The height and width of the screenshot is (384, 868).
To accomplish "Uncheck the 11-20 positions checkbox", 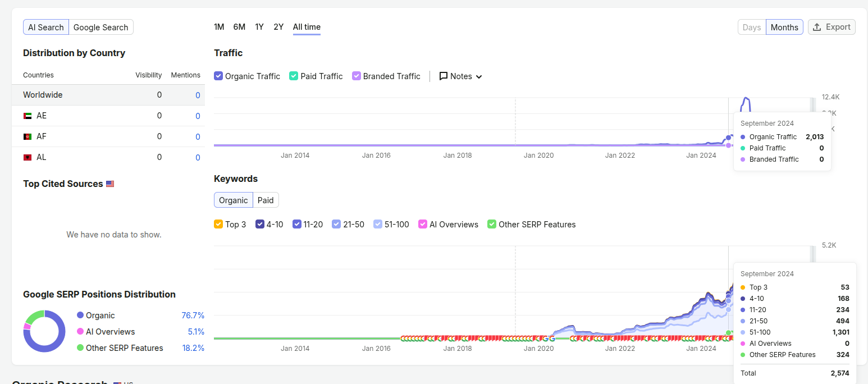I will pyautogui.click(x=296, y=224).
